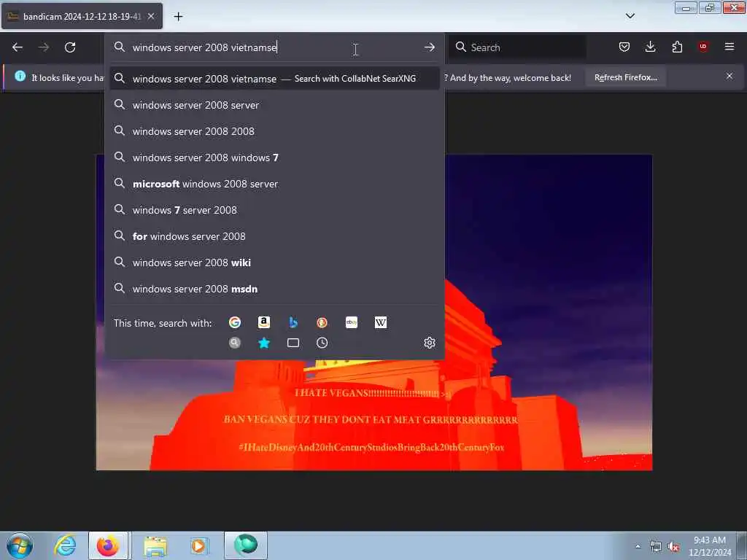The width and height of the screenshot is (747, 560).
Task: Select suggestion windows server 2008 server
Action: (x=274, y=105)
